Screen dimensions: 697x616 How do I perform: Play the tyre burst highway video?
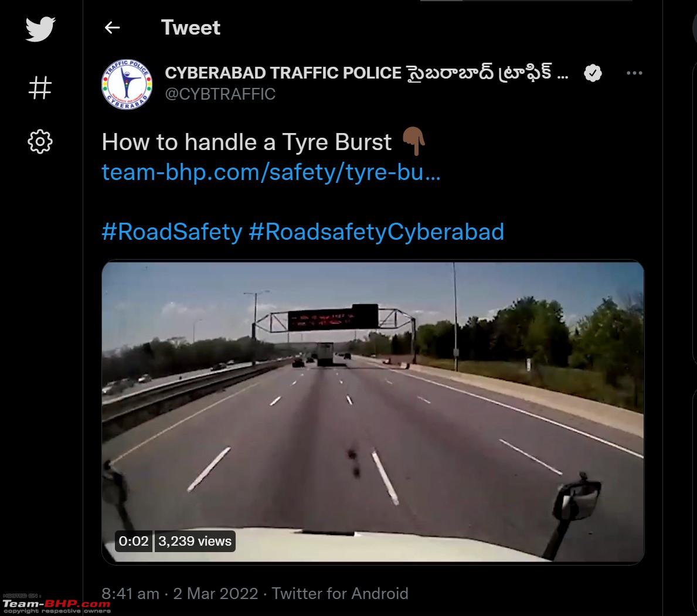[373, 412]
